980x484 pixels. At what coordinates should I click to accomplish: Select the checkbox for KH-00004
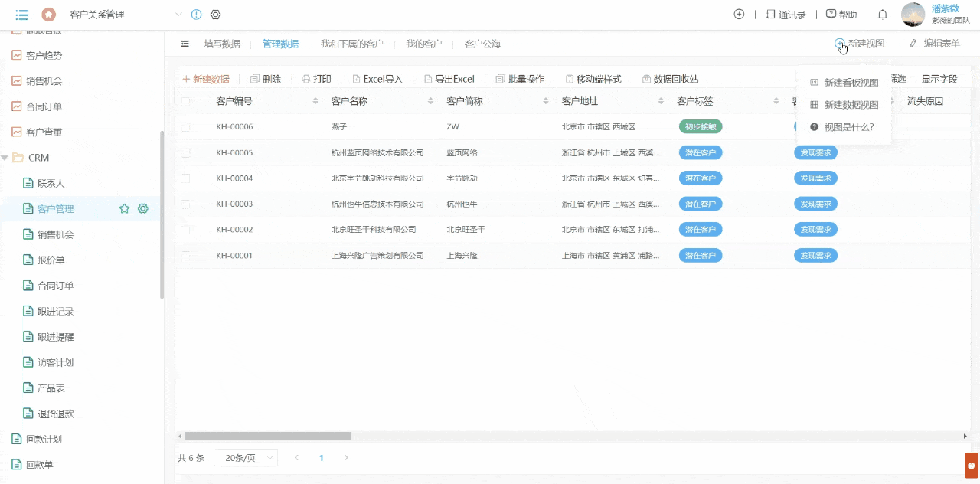[185, 178]
